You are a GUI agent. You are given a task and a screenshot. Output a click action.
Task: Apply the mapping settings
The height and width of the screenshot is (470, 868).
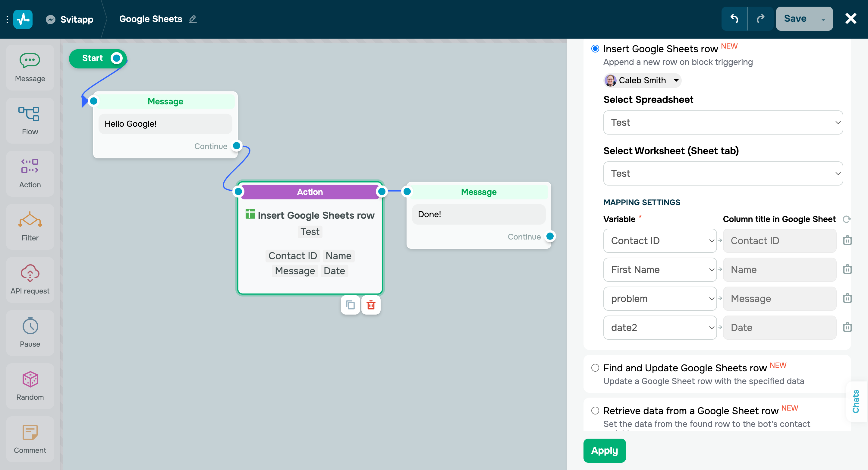click(604, 450)
